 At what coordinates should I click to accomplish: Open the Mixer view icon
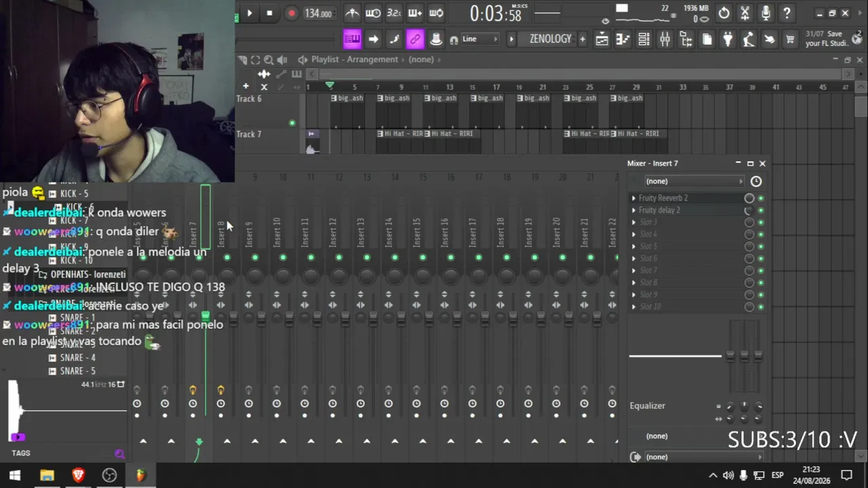click(665, 40)
